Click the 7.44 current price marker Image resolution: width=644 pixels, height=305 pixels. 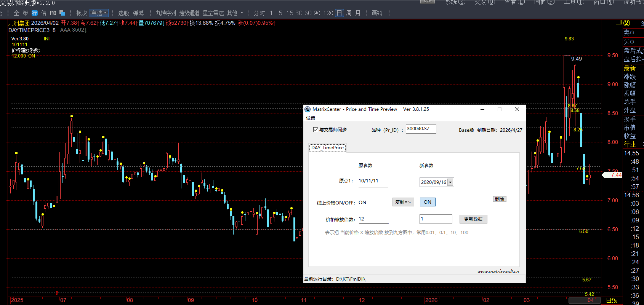pos(612,175)
